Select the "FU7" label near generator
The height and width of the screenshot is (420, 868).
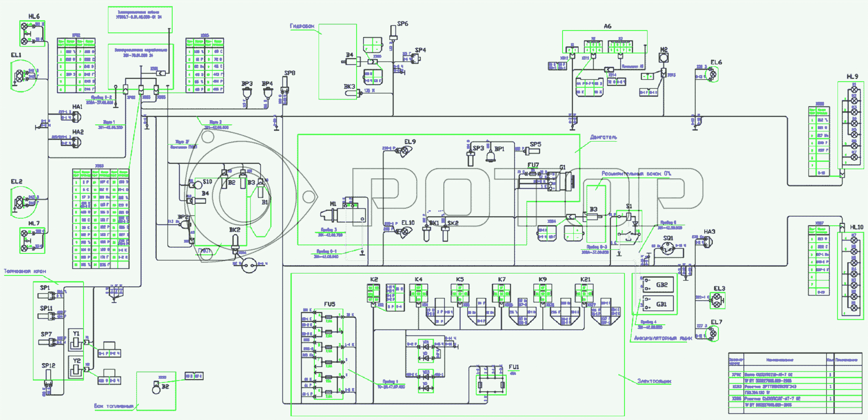point(533,165)
